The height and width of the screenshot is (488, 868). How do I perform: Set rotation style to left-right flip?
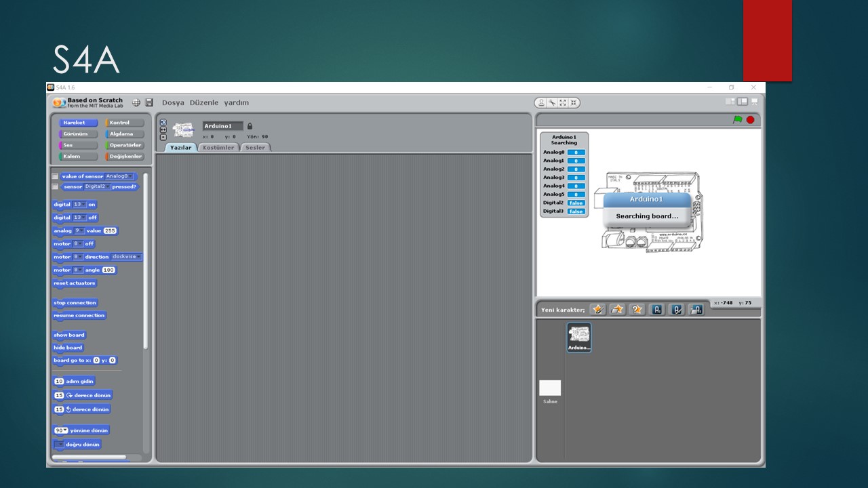pyautogui.click(x=163, y=130)
